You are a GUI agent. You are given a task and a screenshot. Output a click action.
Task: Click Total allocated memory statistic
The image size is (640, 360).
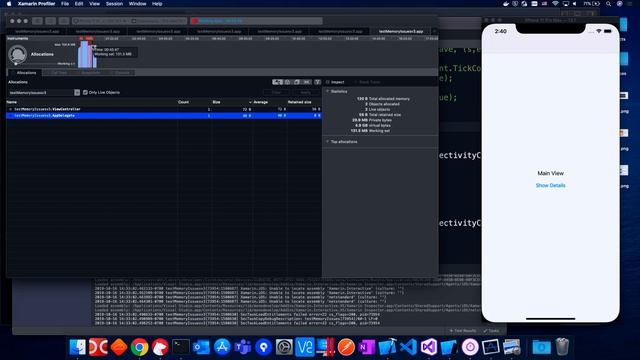coord(383,99)
